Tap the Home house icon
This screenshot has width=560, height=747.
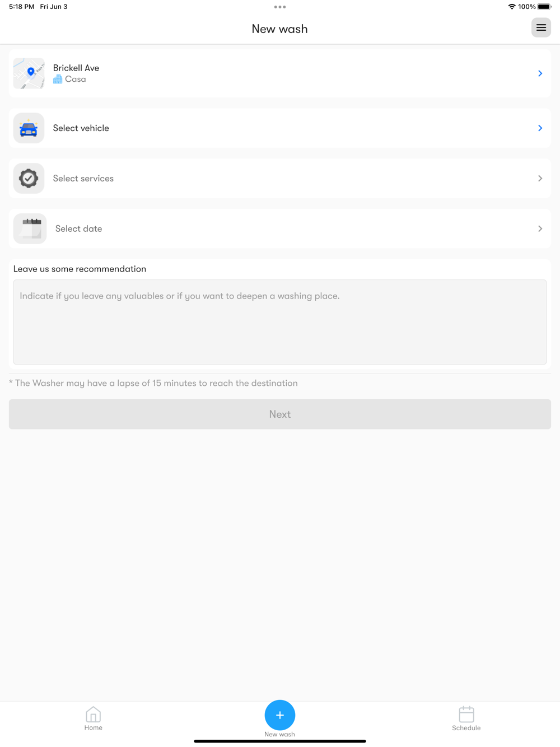(94, 715)
